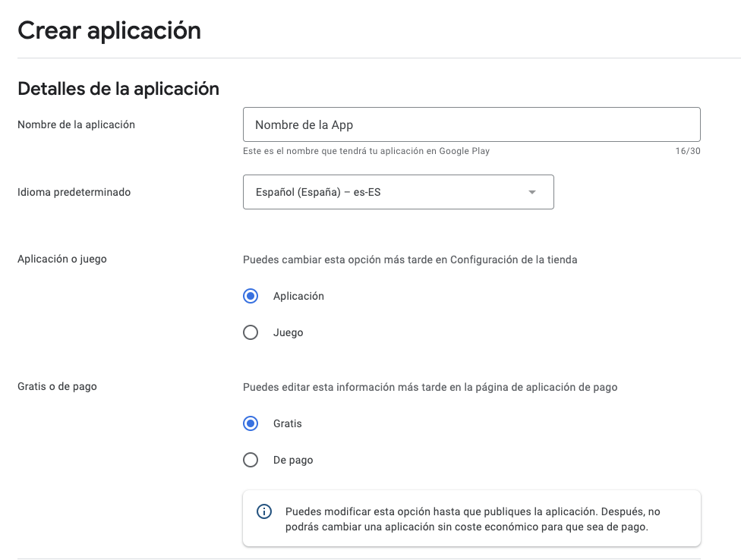Select the Aplicación radio button circle
The image size is (741, 560).
pos(251,296)
